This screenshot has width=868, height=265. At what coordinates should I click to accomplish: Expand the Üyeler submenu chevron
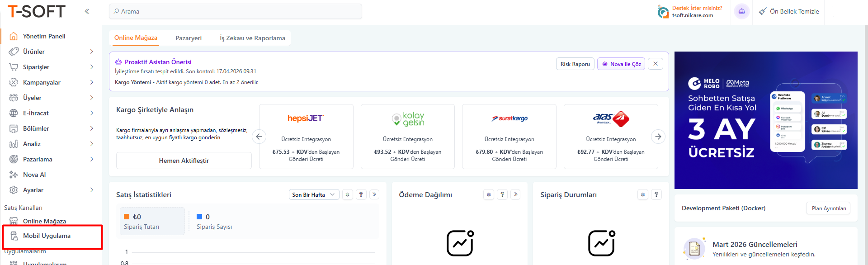pyautogui.click(x=92, y=98)
